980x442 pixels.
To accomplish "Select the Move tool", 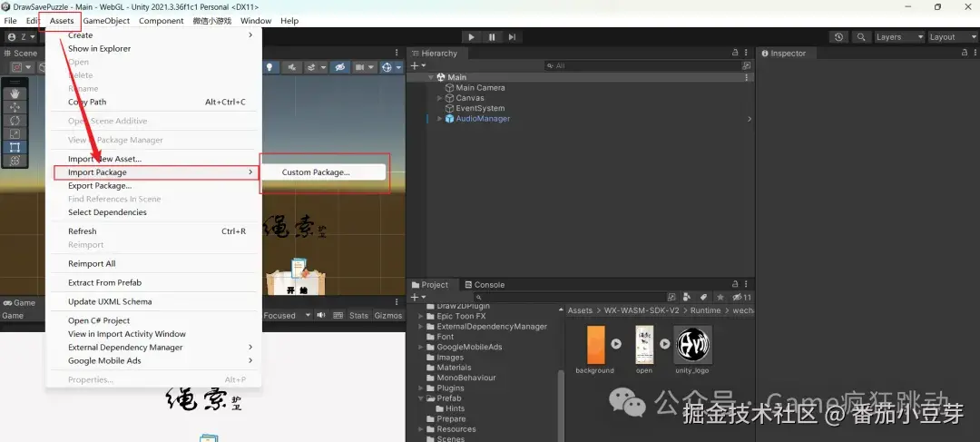I will click(15, 107).
